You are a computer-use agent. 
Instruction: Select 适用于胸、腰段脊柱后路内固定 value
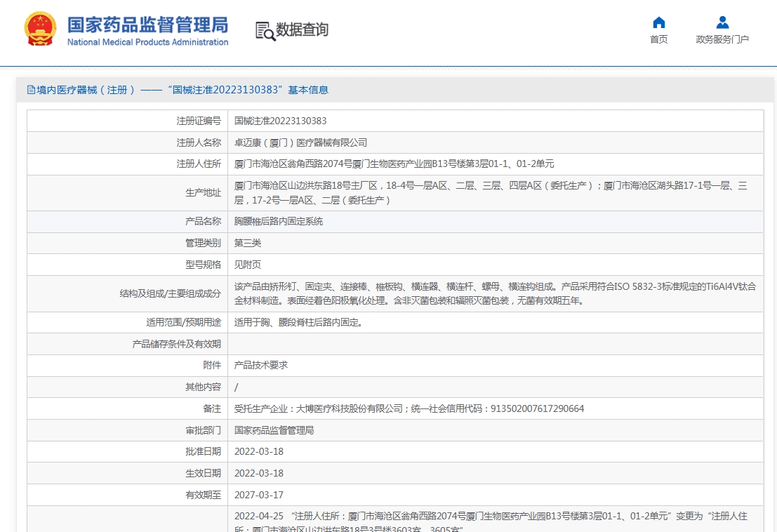(x=298, y=322)
